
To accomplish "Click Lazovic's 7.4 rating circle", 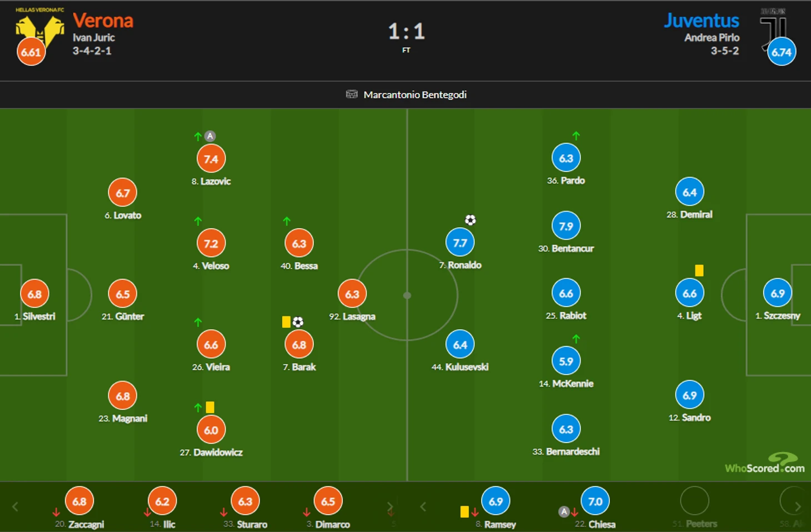I will [x=211, y=159].
